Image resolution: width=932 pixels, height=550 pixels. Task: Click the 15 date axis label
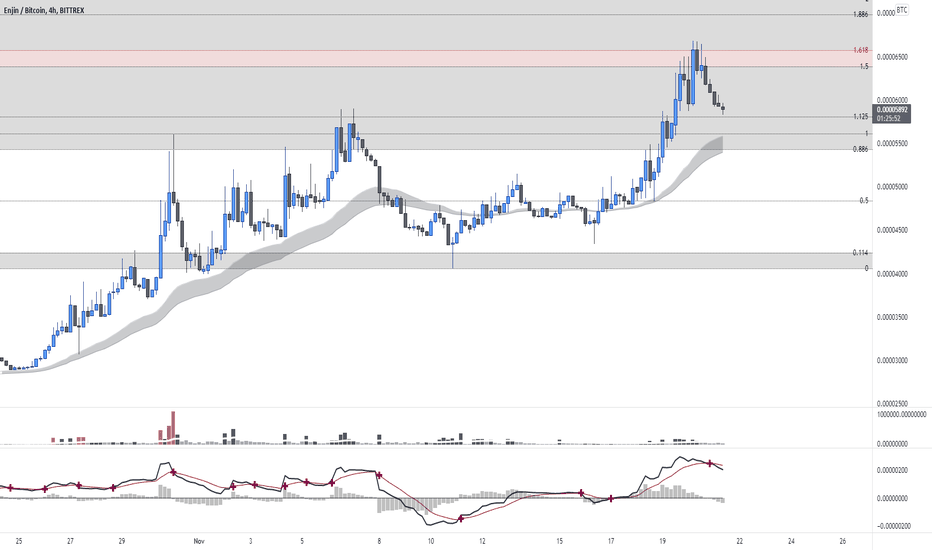(x=560, y=542)
